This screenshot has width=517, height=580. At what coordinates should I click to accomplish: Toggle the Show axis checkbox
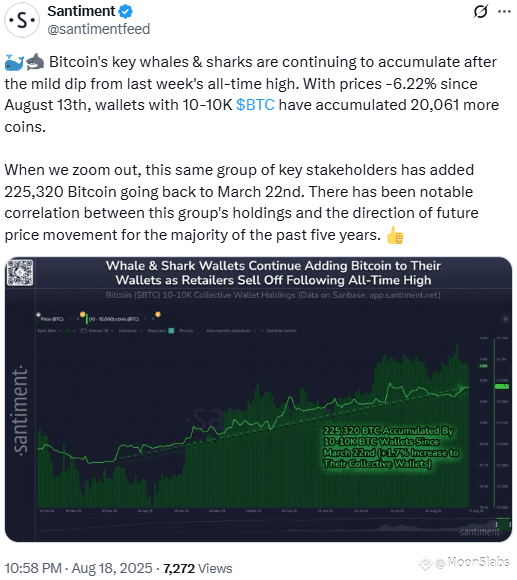[x=171, y=331]
